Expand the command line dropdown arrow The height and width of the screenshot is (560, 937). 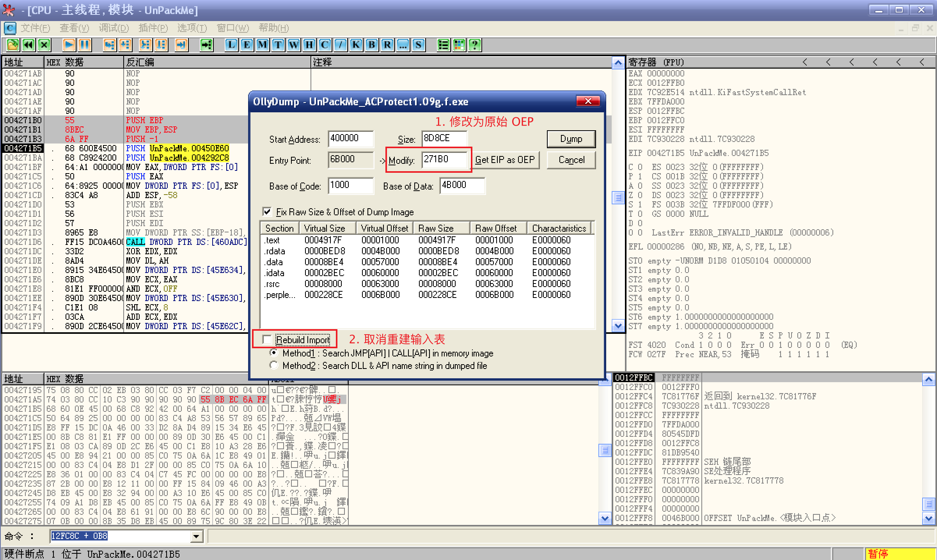(197, 536)
